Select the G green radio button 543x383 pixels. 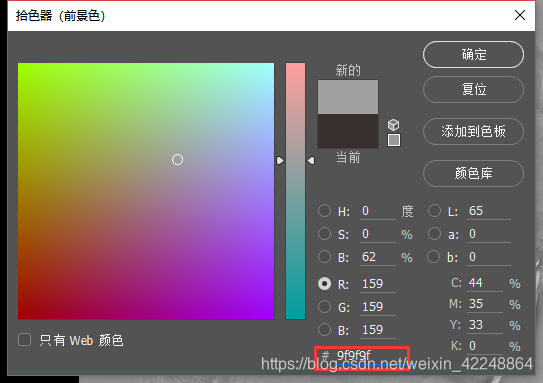coord(324,306)
